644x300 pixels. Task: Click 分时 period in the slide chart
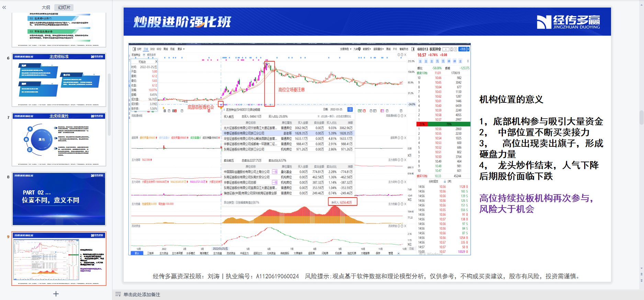coord(139,49)
